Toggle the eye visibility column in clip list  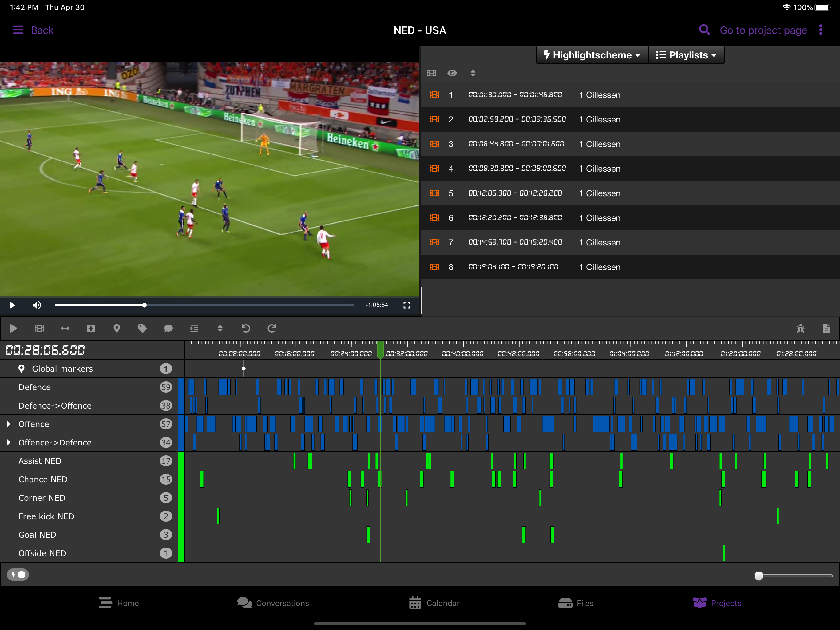452,73
